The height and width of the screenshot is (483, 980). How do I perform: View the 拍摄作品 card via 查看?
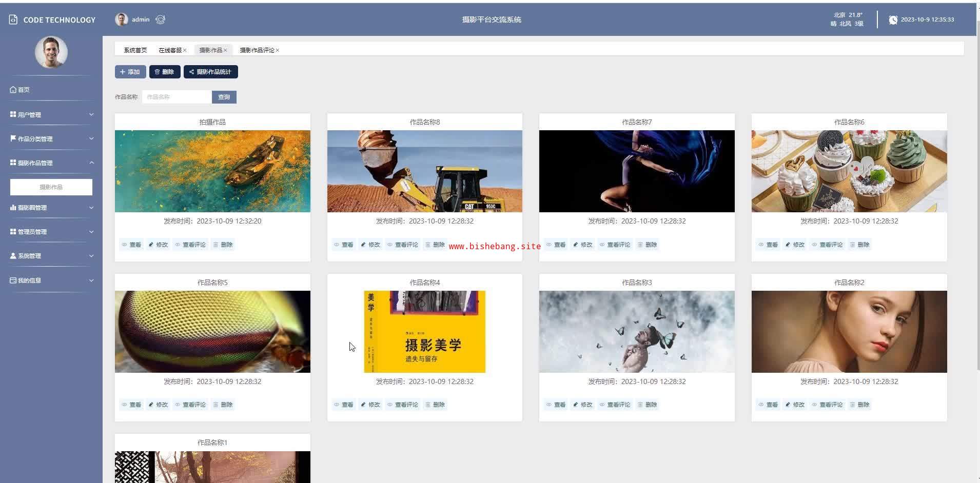click(x=131, y=245)
